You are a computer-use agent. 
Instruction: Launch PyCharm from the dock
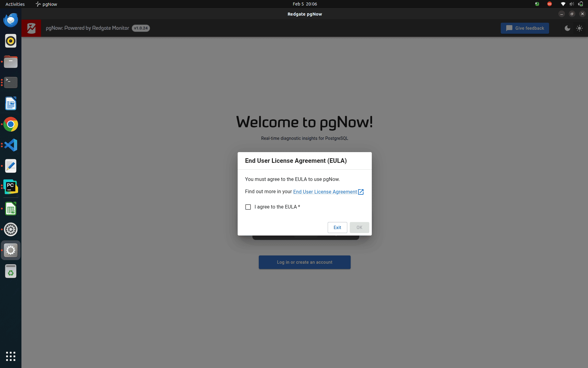pyautogui.click(x=11, y=186)
